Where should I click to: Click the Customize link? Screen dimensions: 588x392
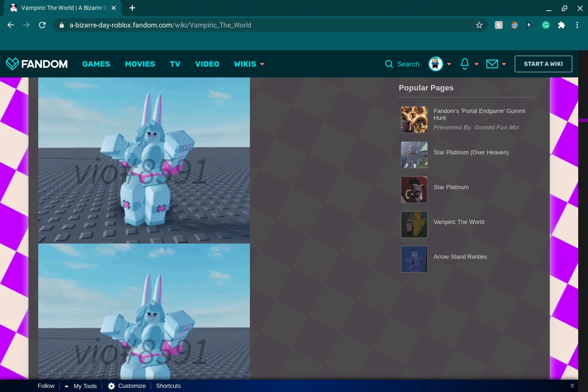click(x=132, y=386)
